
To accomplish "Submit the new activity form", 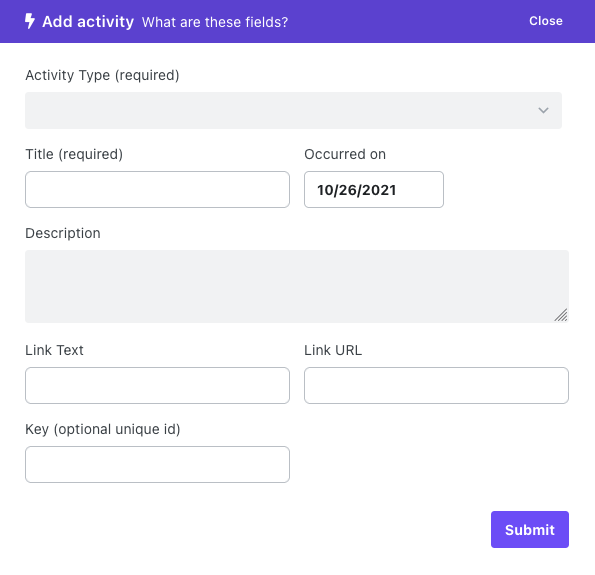I will coord(530,529).
